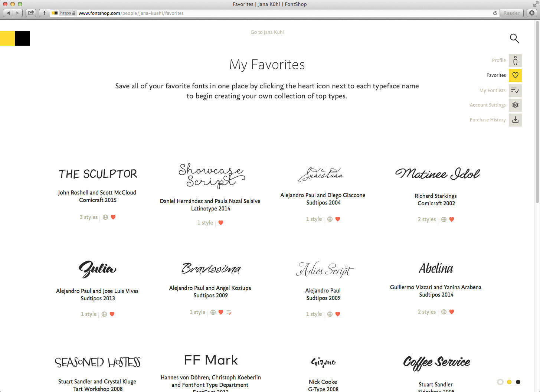
Task: Open Purchase History menu item
Action: 488,120
